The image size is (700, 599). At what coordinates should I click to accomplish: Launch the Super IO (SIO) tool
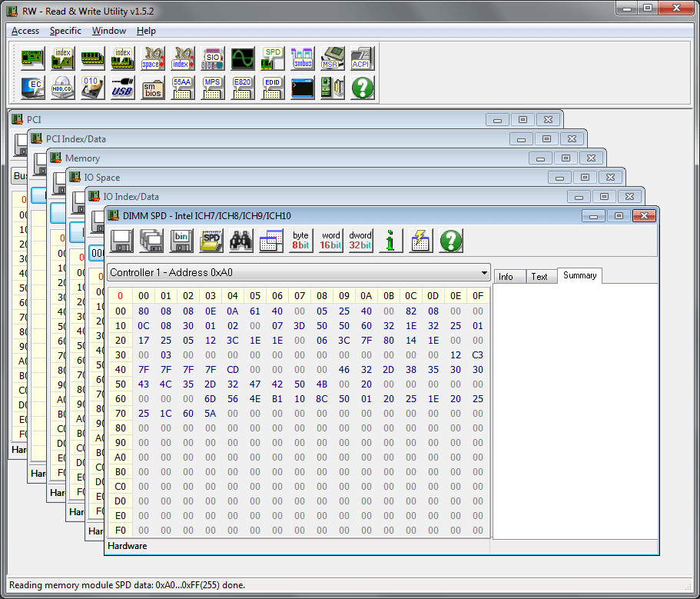[x=213, y=58]
